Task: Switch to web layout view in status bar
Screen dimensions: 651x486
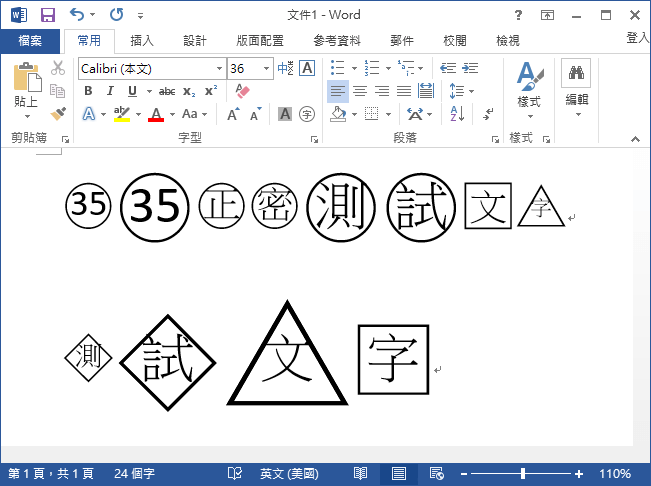Action: pos(436,473)
